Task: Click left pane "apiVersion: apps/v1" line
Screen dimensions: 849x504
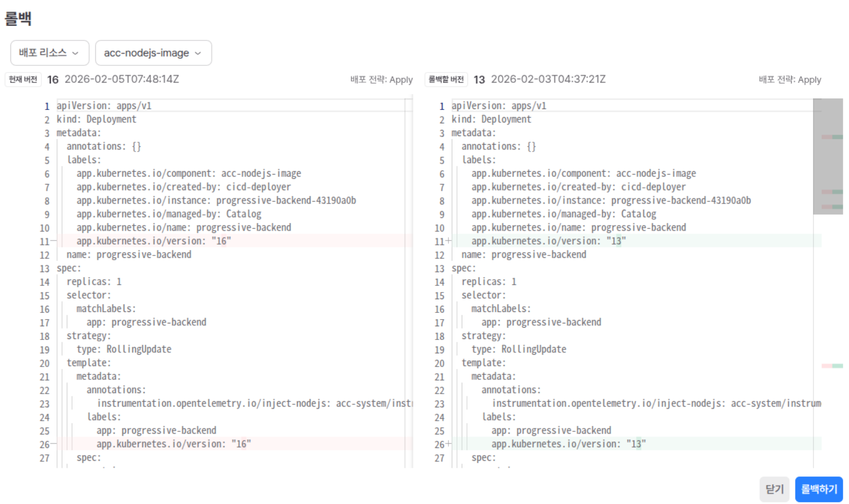Action: click(x=104, y=106)
